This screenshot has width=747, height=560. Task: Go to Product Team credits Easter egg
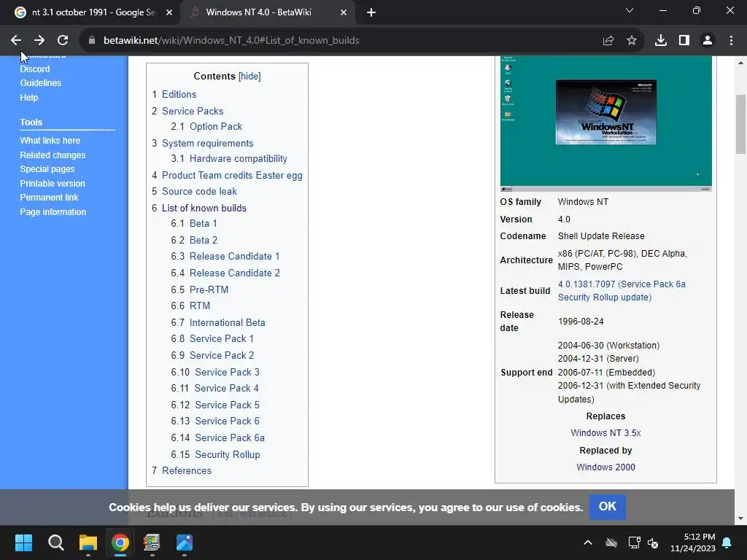pos(232,175)
